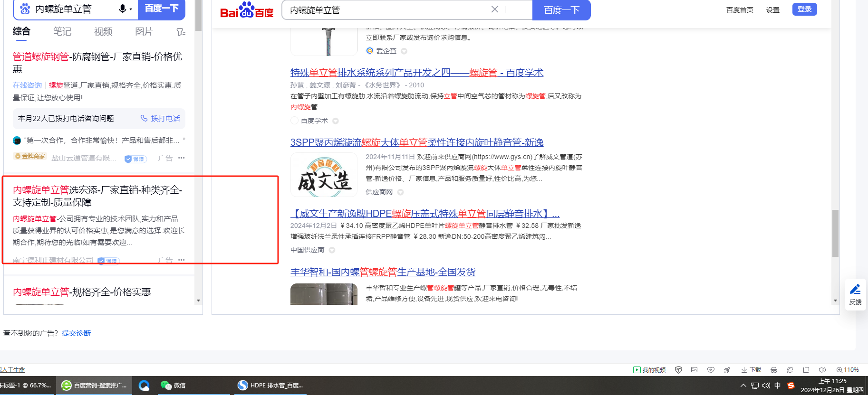Open the 内螺旋单立管选宏添 ad title
This screenshot has width=868, height=395.
coord(97,196)
